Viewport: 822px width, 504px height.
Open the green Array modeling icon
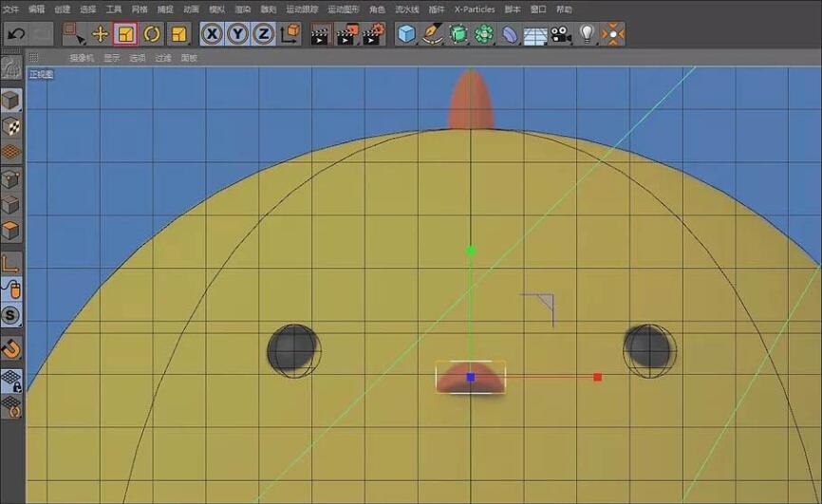(x=484, y=34)
